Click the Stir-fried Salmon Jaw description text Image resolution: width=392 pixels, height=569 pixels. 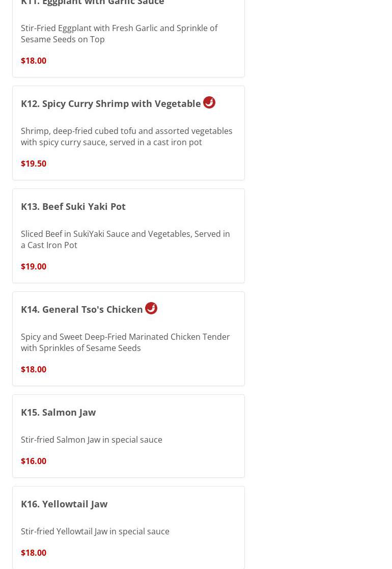pyautogui.click(x=92, y=440)
